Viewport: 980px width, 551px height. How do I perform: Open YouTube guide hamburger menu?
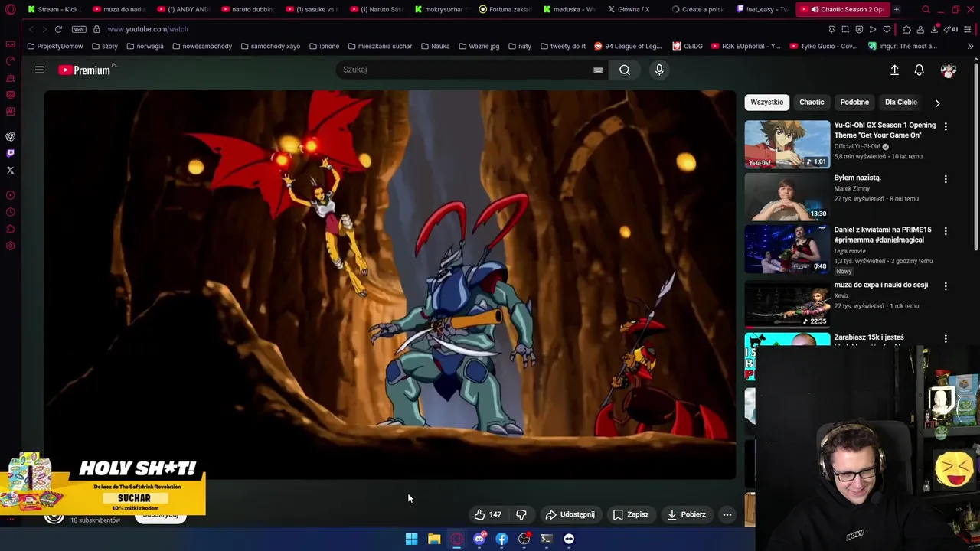[x=40, y=70]
